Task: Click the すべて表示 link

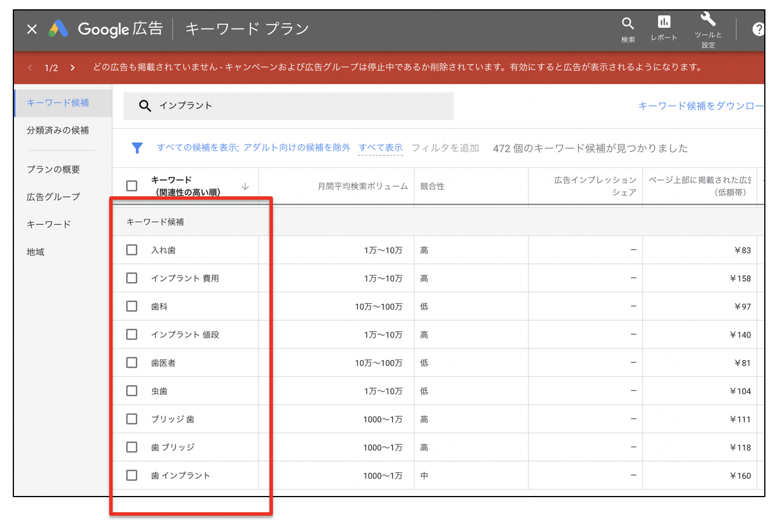Action: (x=380, y=148)
